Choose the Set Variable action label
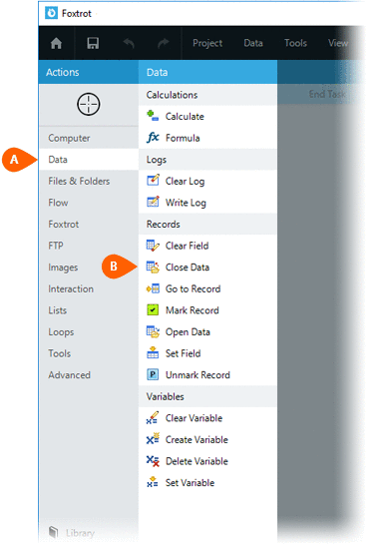 [190, 483]
